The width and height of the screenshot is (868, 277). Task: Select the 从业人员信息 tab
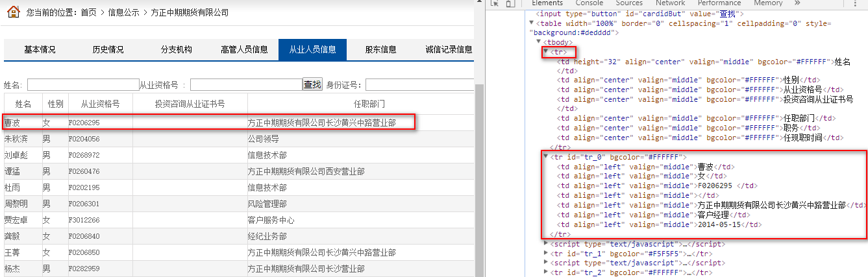tap(312, 50)
